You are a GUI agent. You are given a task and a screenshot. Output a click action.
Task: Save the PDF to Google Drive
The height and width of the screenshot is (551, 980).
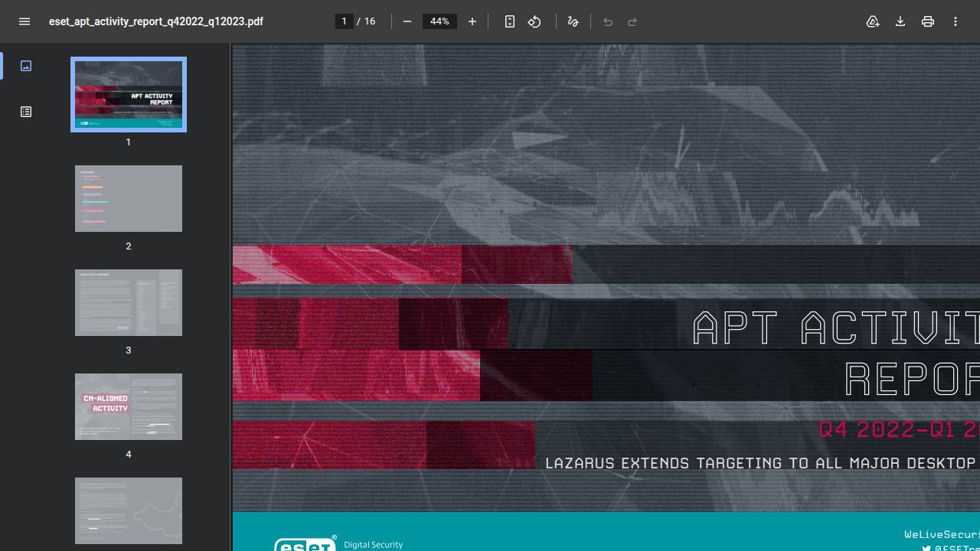click(x=873, y=21)
